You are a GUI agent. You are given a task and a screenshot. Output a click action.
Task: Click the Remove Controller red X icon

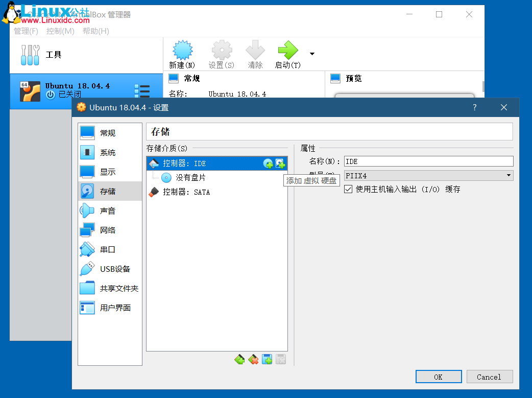point(253,359)
